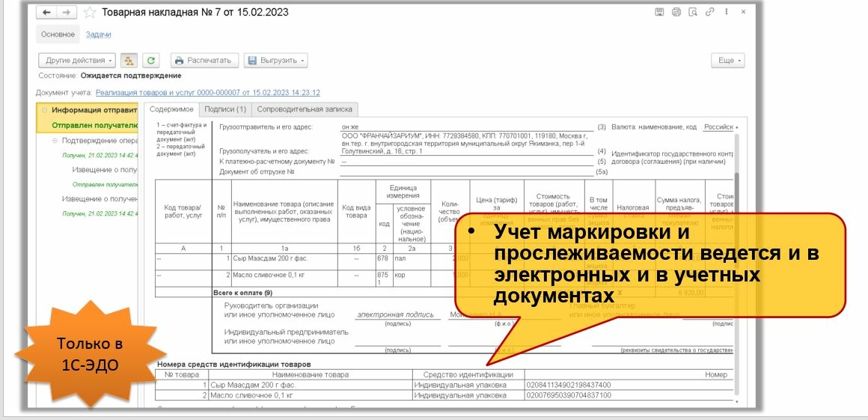Add the document to favorites with star
Image resolution: width=868 pixels, height=420 pixels.
point(88,12)
